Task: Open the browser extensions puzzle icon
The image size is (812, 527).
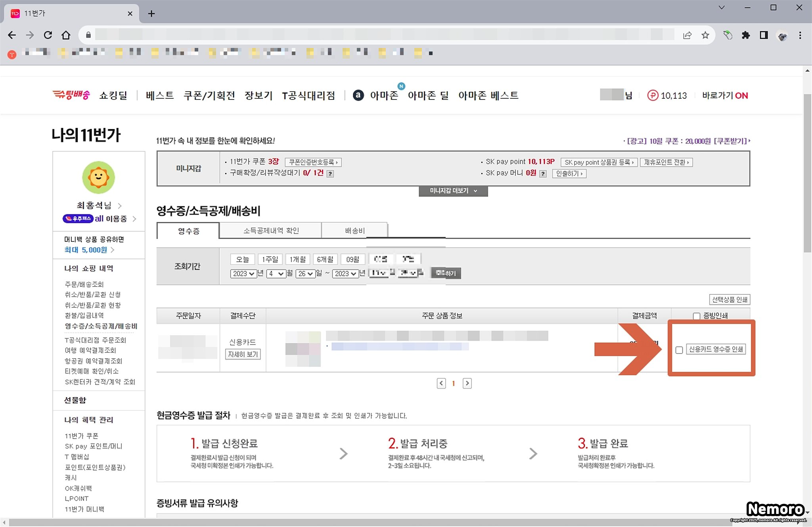Action: 745,35
